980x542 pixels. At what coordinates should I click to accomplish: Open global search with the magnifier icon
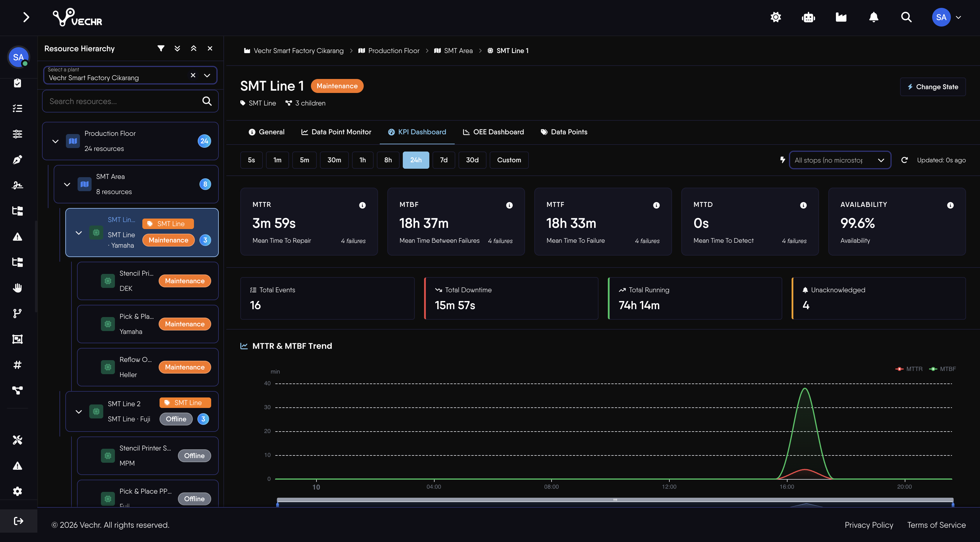906,17
